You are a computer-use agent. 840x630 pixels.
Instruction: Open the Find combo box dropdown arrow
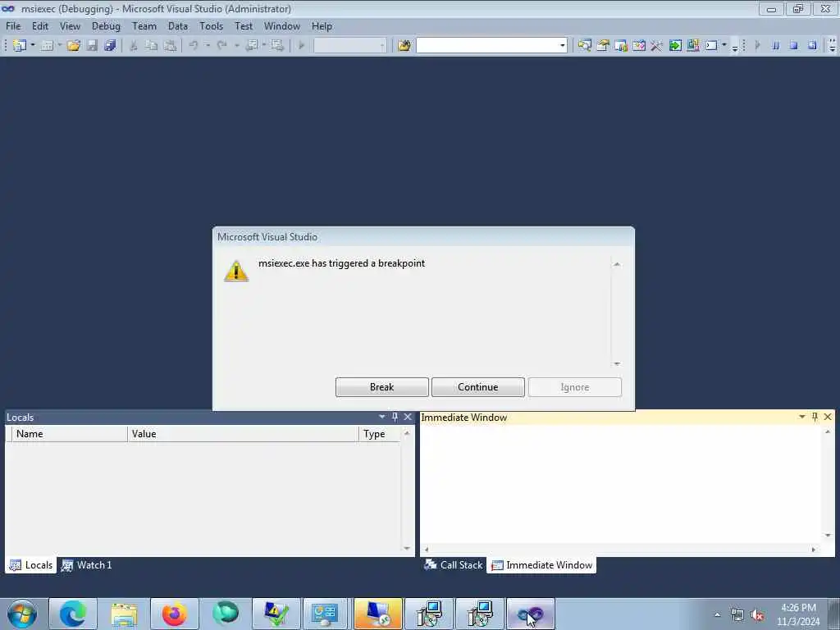click(x=562, y=46)
